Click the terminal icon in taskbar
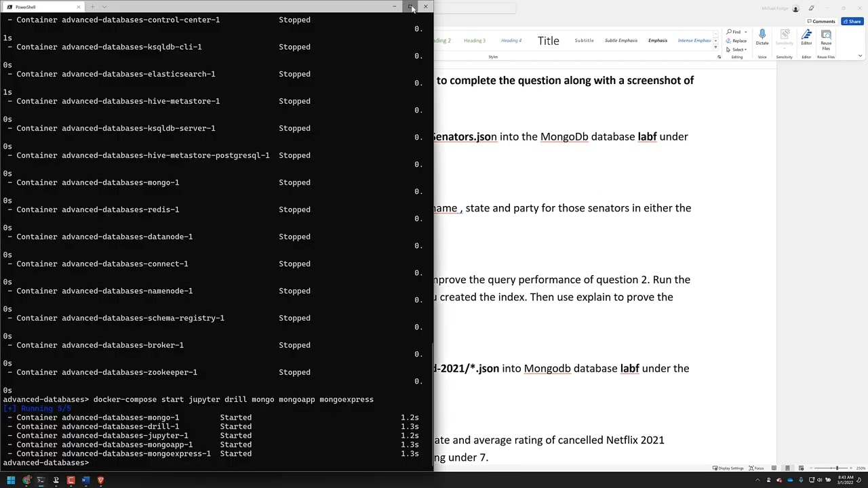 tap(41, 481)
